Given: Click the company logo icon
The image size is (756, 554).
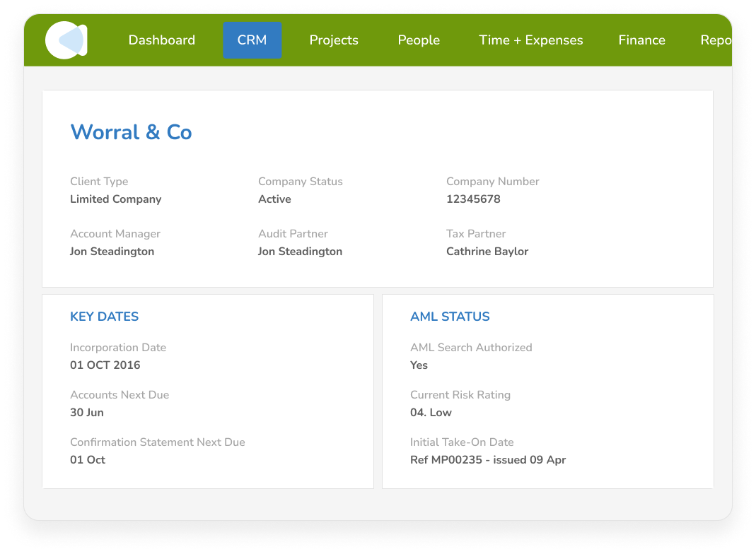Looking at the screenshot, I should point(66,40).
